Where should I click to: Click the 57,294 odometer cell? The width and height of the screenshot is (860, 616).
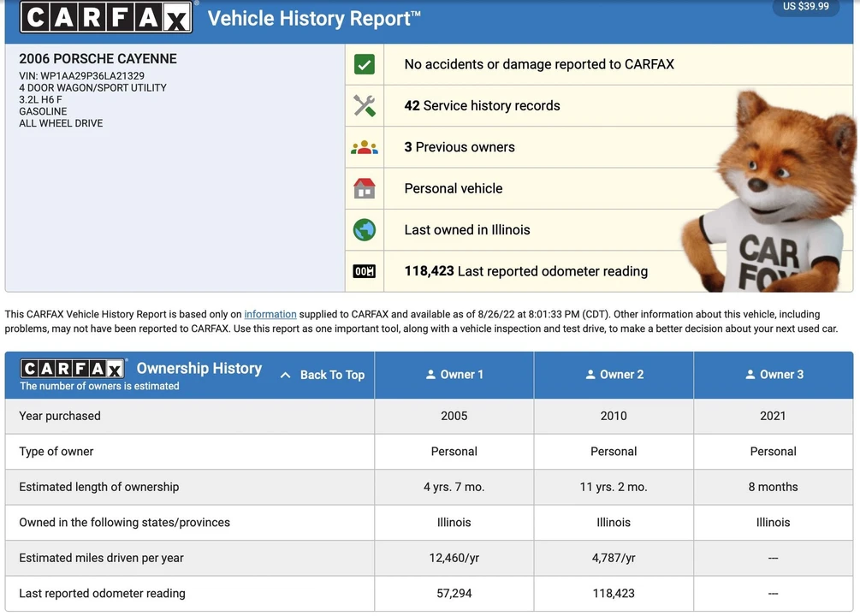click(x=454, y=594)
